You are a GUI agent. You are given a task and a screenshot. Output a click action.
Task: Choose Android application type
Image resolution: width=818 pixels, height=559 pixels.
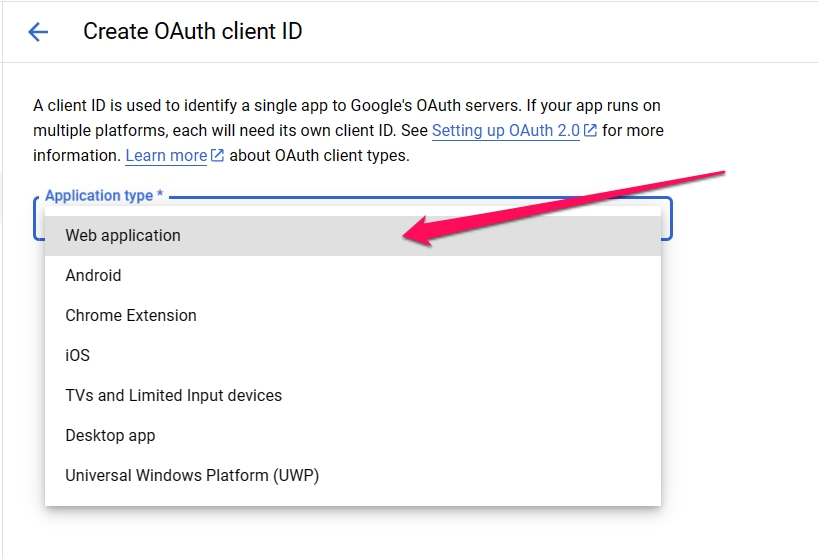[353, 275]
